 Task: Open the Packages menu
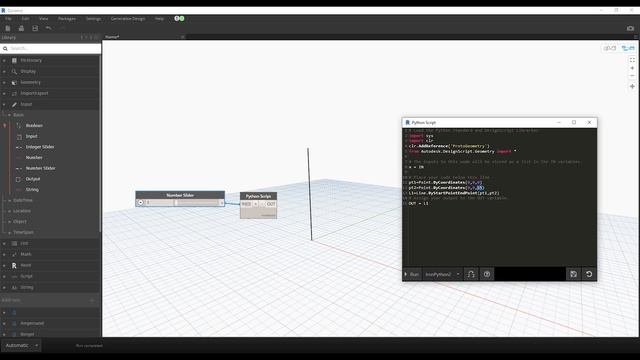click(x=67, y=19)
